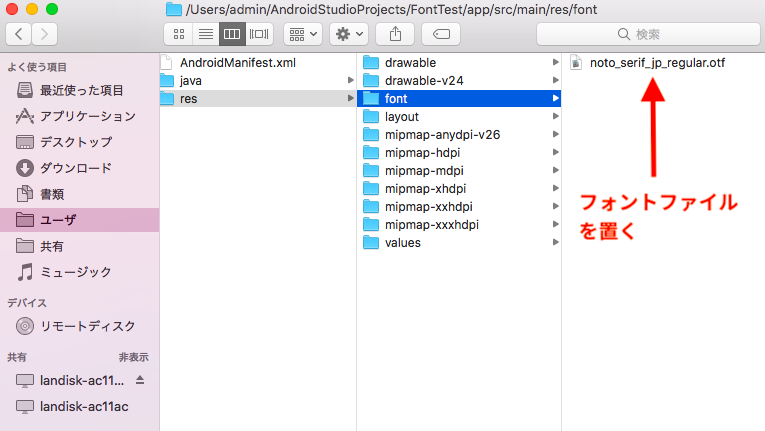Select the mipmap-anydpi-v26 folder
Image resolution: width=765 pixels, height=431 pixels.
pos(459,135)
